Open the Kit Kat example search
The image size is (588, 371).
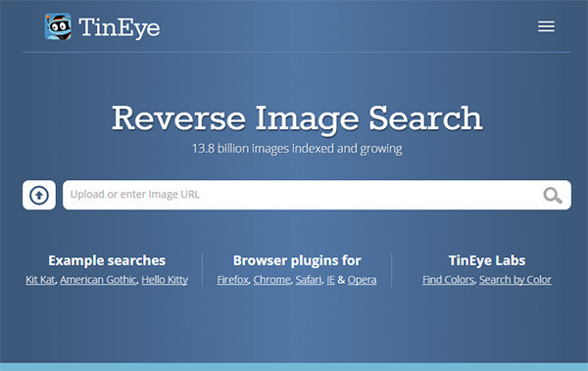40,280
